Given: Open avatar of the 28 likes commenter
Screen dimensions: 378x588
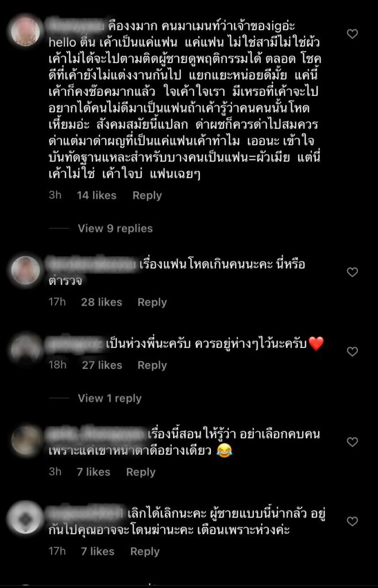Looking at the screenshot, I should click(25, 270).
